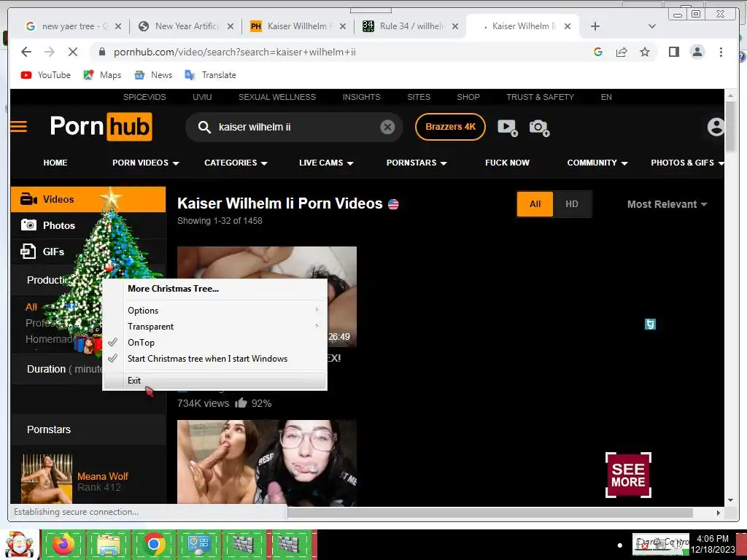Open the Chrome profile avatar icon

click(697, 52)
